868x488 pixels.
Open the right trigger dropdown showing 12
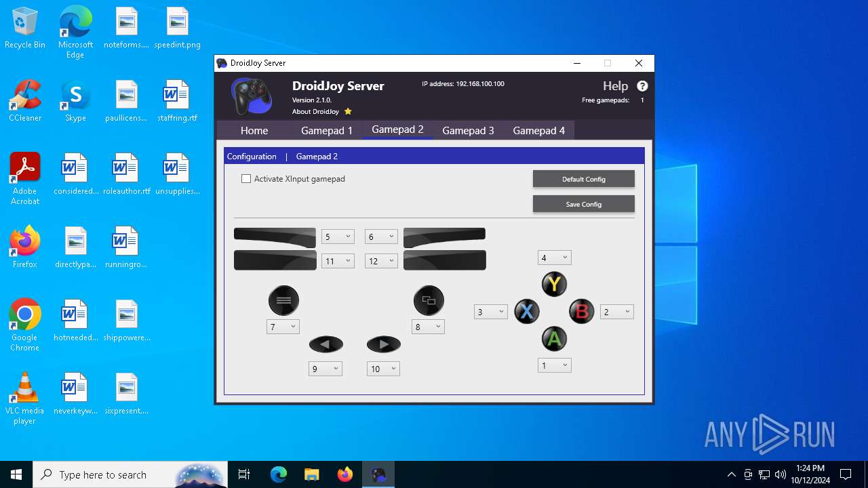(x=381, y=261)
